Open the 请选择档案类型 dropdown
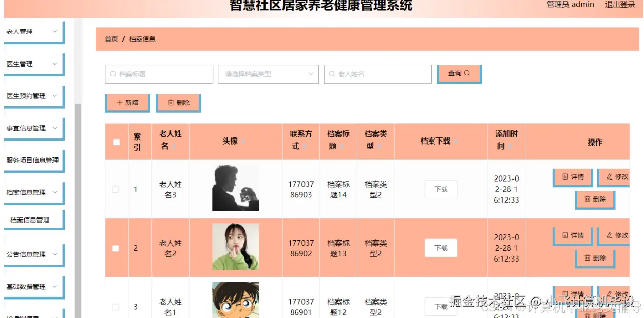This screenshot has width=644, height=318. (x=268, y=74)
